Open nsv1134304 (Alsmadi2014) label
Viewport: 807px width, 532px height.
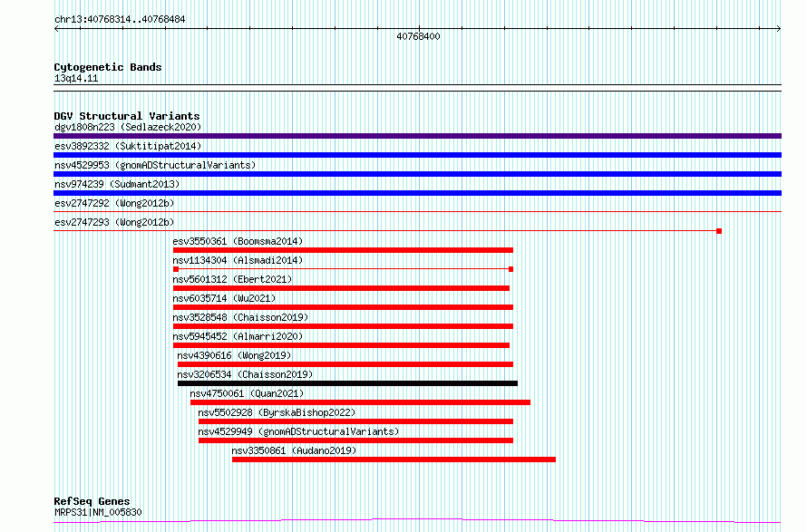pos(238,260)
